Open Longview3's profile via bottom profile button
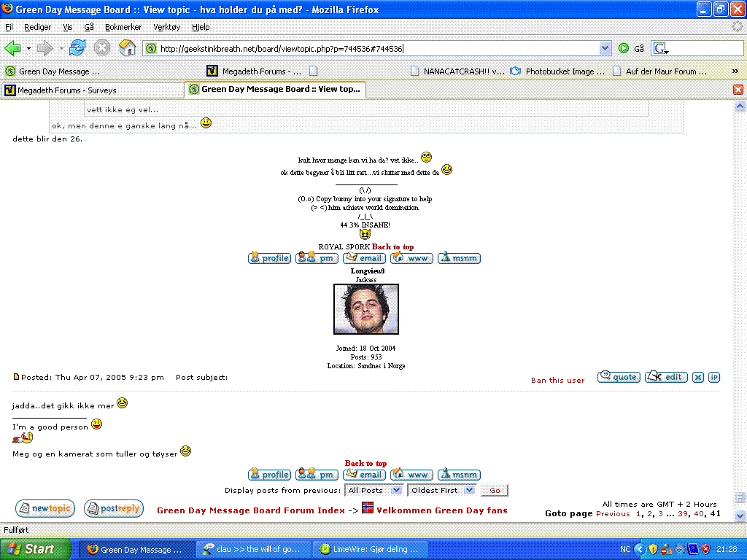 pyautogui.click(x=270, y=475)
